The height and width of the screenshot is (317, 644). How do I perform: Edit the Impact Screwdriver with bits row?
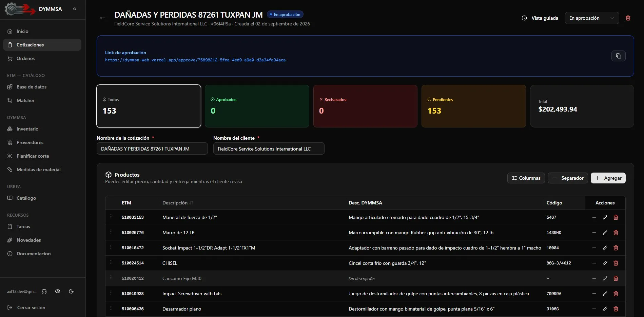tap(605, 294)
